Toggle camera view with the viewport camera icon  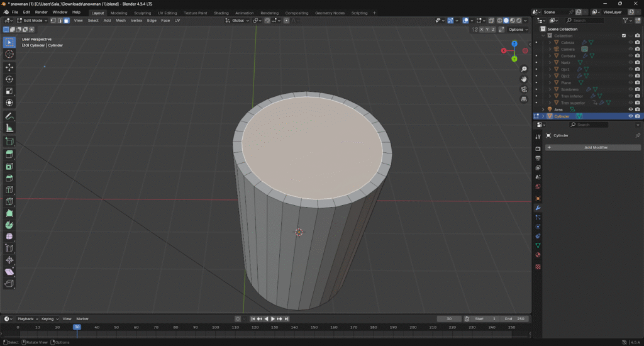(x=524, y=89)
